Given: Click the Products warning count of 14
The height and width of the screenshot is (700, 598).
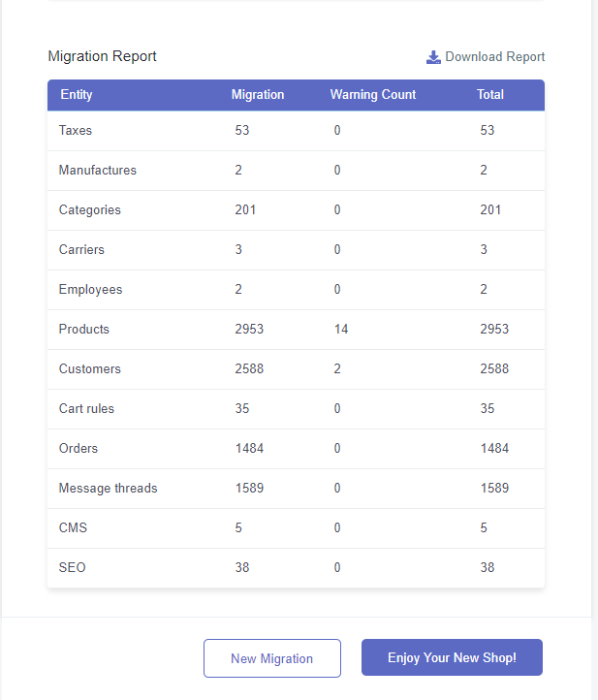Looking at the screenshot, I should coord(341,330).
